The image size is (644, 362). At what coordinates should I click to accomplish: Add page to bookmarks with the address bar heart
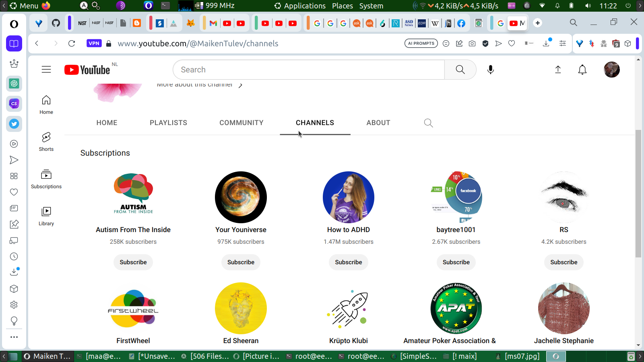[x=512, y=43]
